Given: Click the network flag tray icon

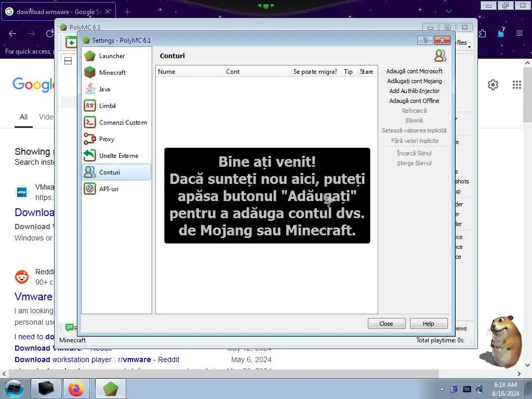Looking at the screenshot, I should (x=454, y=389).
